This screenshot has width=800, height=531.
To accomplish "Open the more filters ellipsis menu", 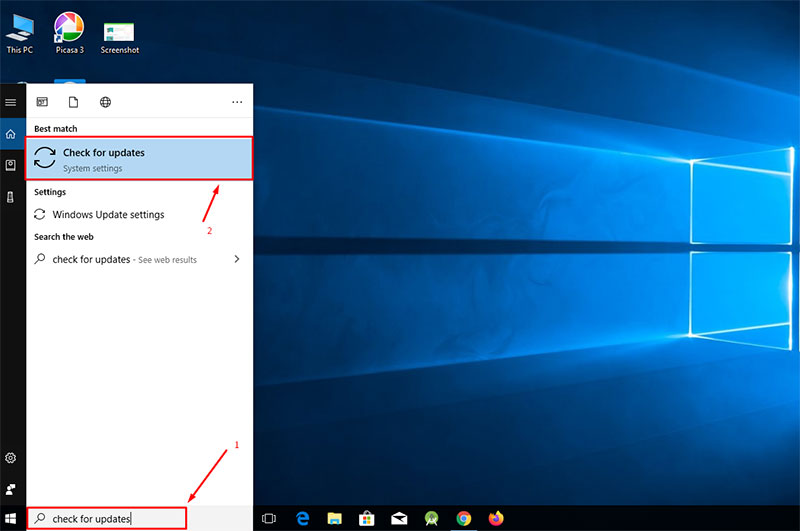I will pos(237,102).
